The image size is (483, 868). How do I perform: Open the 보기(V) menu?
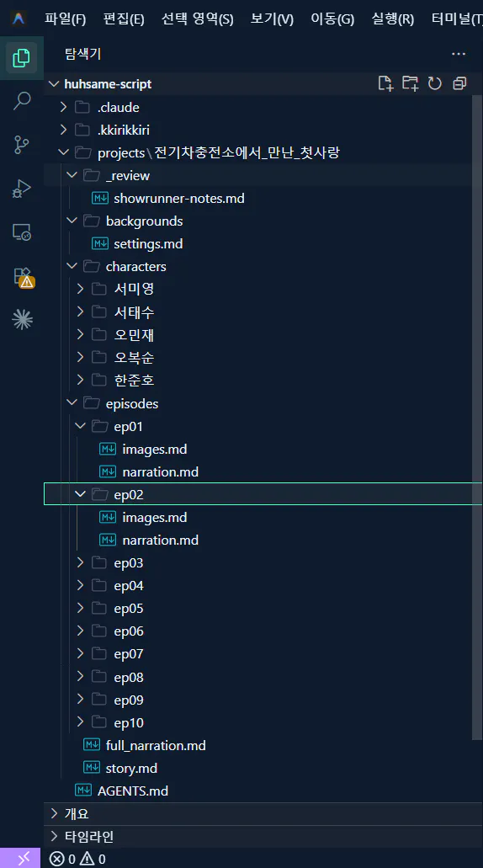tap(272, 19)
